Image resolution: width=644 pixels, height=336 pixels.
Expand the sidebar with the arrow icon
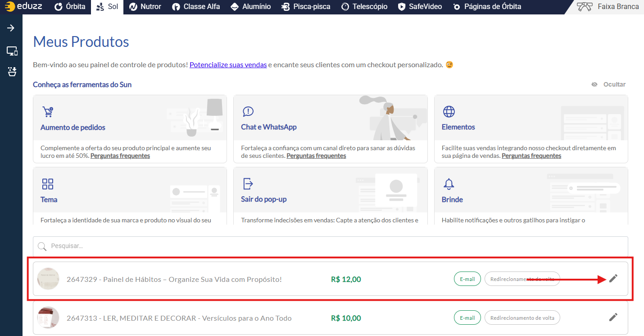point(11,28)
